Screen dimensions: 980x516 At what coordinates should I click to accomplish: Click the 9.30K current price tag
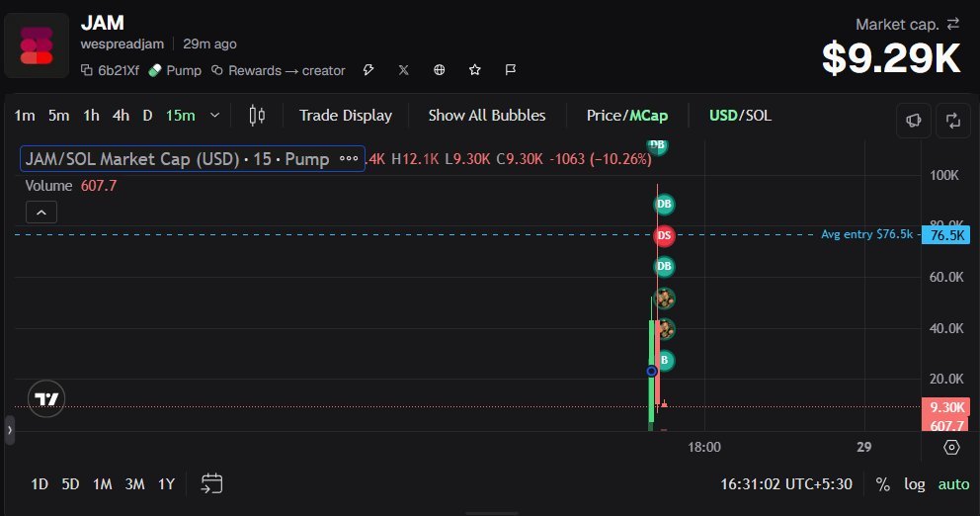(946, 406)
